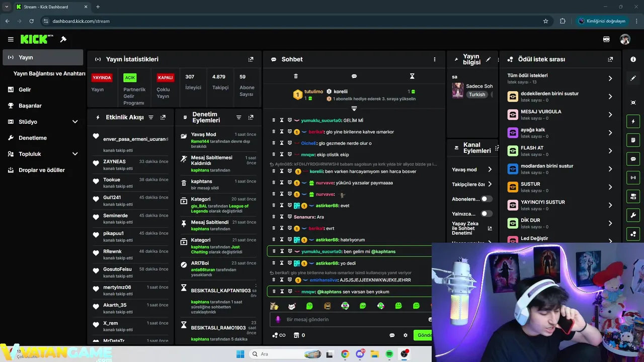Click the Turkish language tag
The image size is (644, 362).
[477, 95]
